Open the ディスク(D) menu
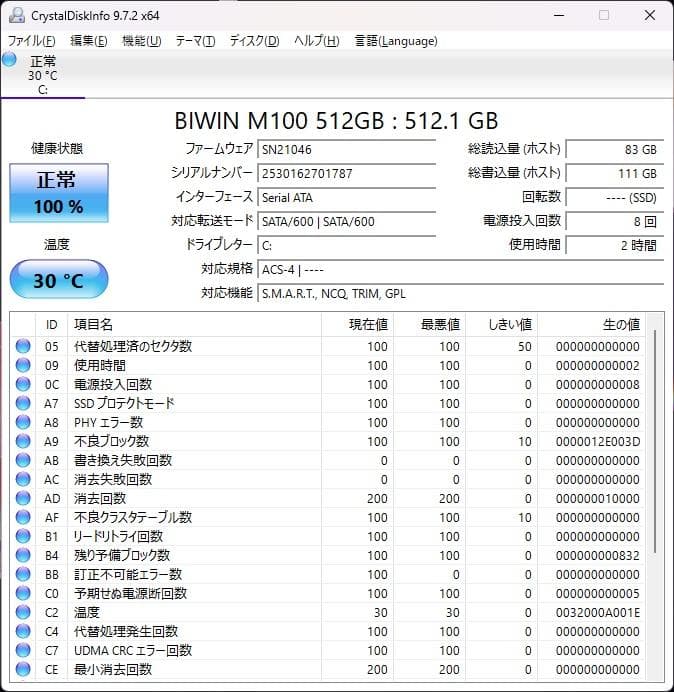The width and height of the screenshot is (674, 692). pyautogui.click(x=255, y=41)
